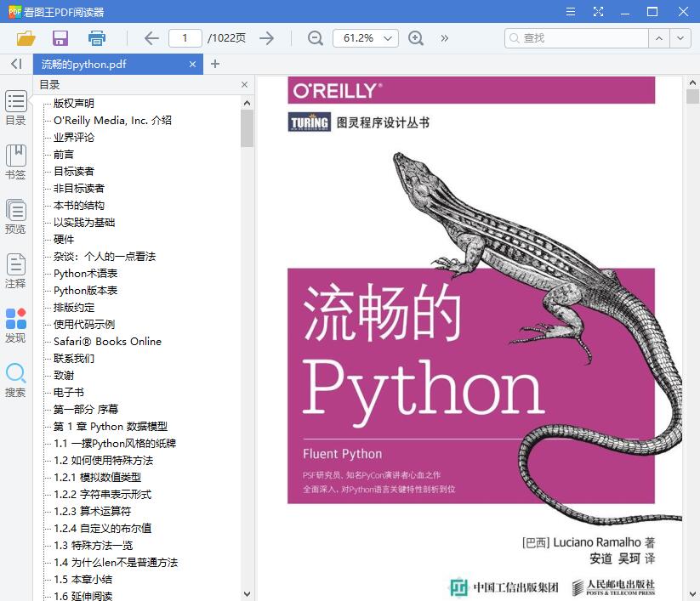Jump to next search result

[680, 38]
